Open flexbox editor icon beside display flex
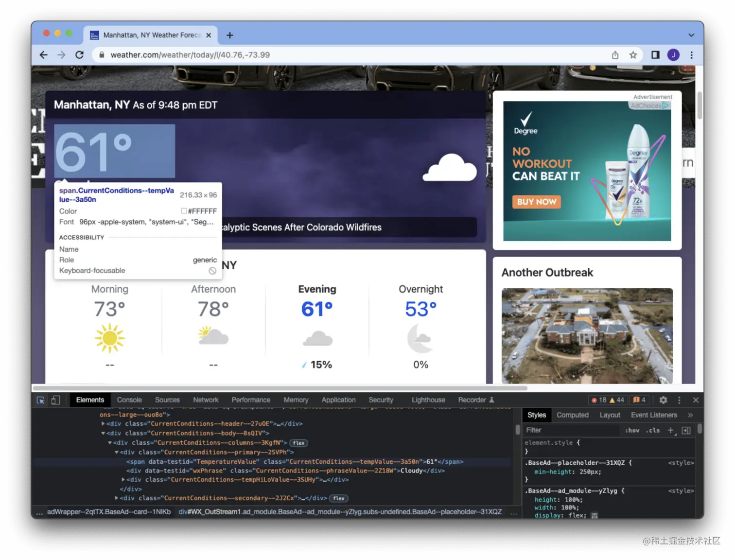This screenshot has width=735, height=560. 594,515
